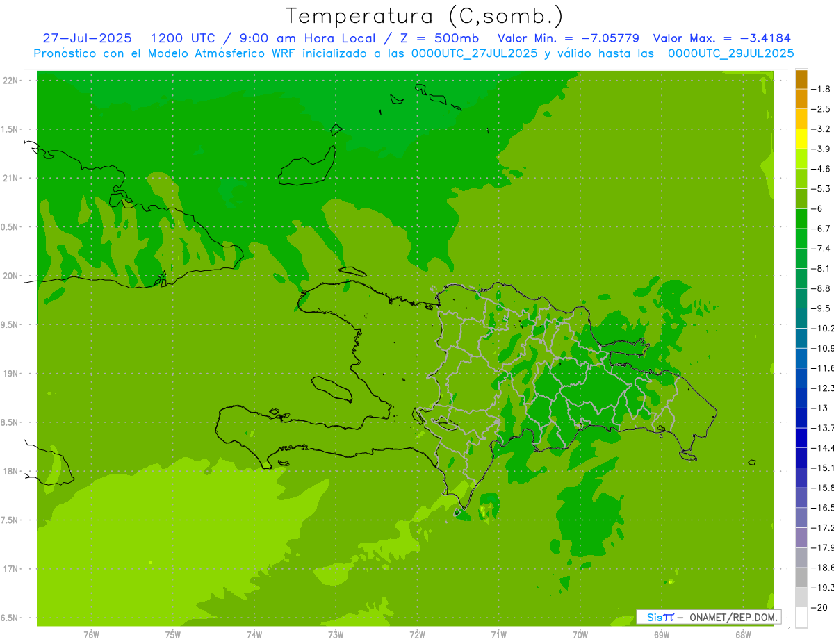Viewport: 834px width, 644px height.
Task: Click the '-6' colorbar value
Action: (x=818, y=208)
